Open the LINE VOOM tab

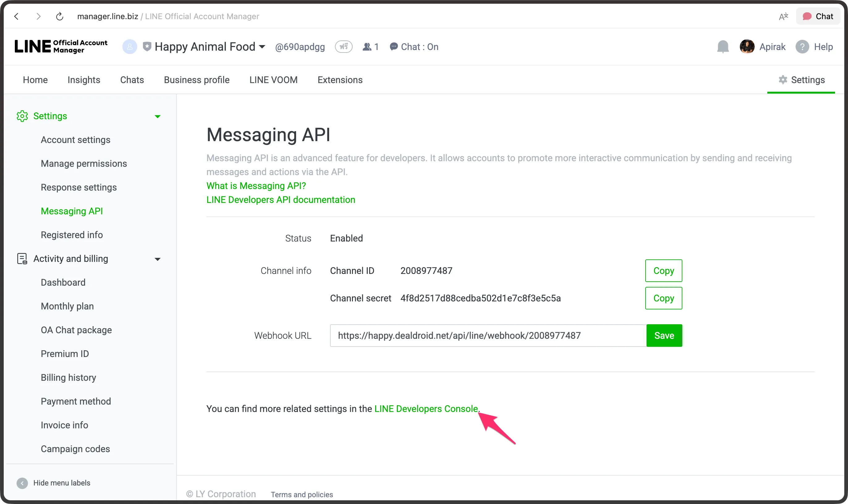pos(273,79)
